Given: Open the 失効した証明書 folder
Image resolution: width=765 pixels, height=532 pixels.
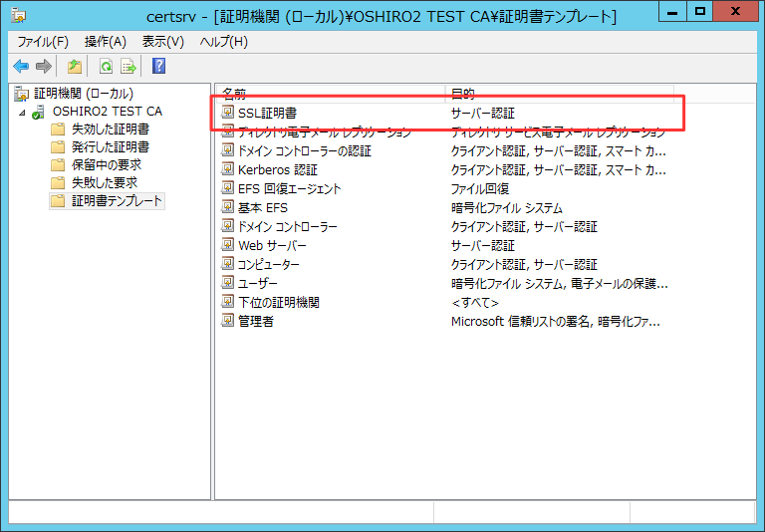Looking at the screenshot, I should [x=111, y=130].
